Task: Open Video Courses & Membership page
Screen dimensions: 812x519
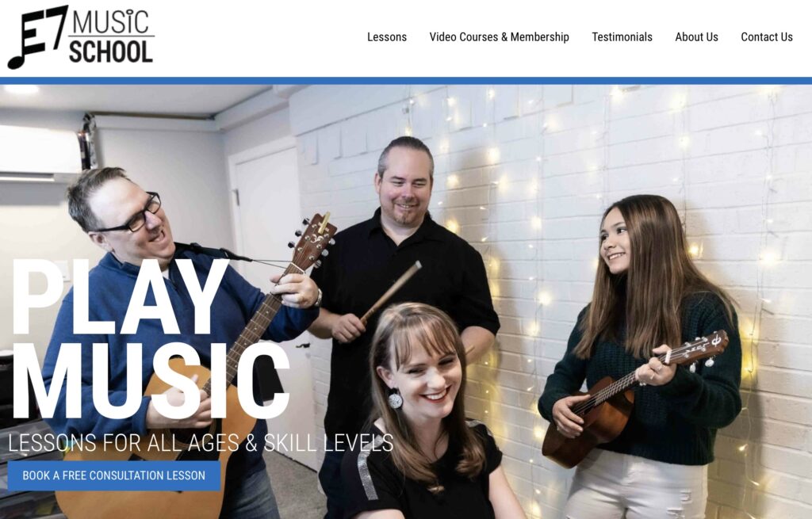Action: [x=500, y=37]
